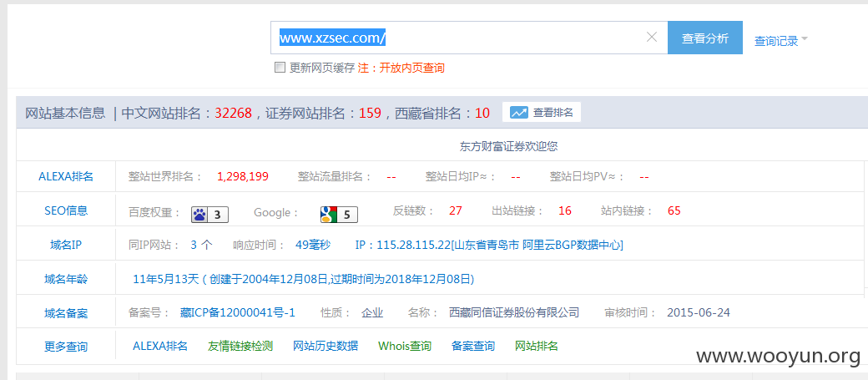Click the response time 49毫秒
The width and height of the screenshot is (868, 380).
pyautogui.click(x=313, y=245)
